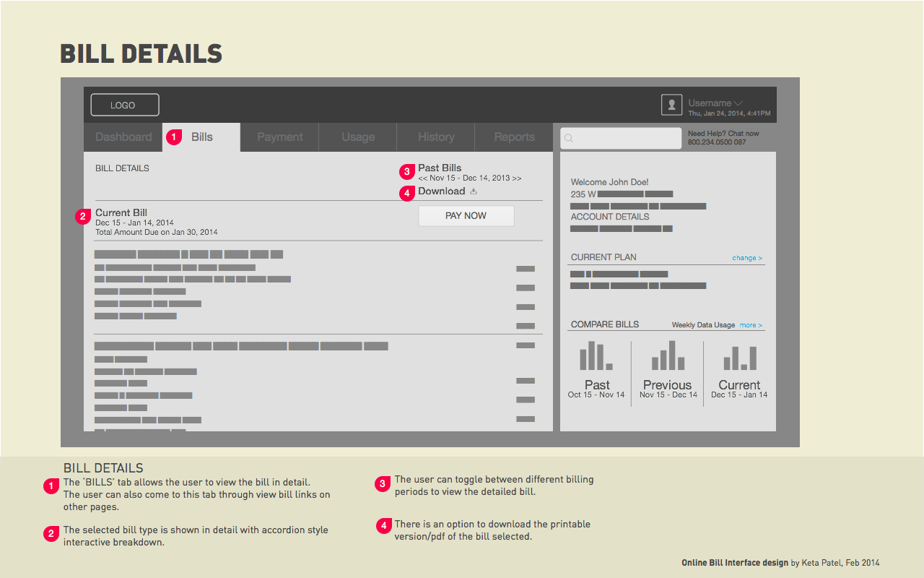The width and height of the screenshot is (924, 578).
Task: Switch to the Dashboard tab
Action: pos(123,137)
